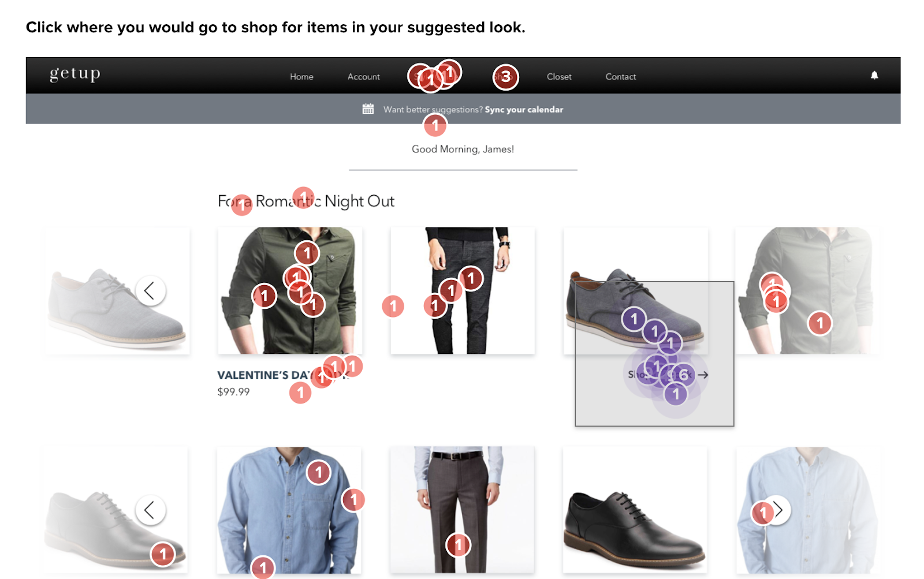The height and width of the screenshot is (579, 924).
Task: Open Valentine's Day product title link
Action: tap(284, 375)
